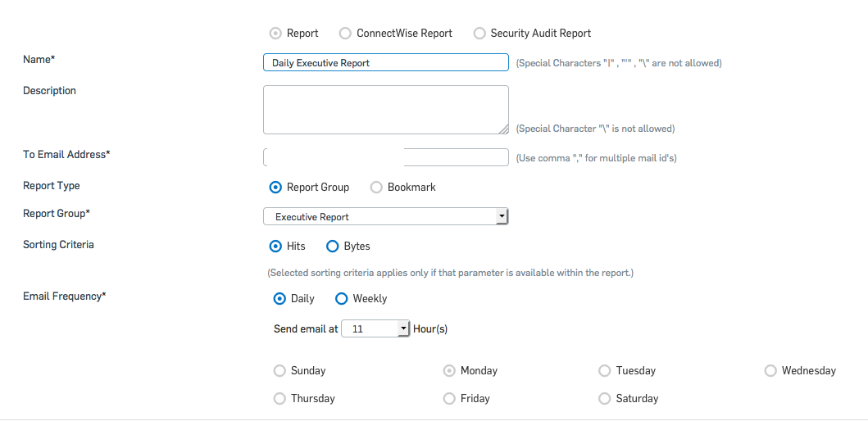Set email frequency to Daily

pos(279,299)
